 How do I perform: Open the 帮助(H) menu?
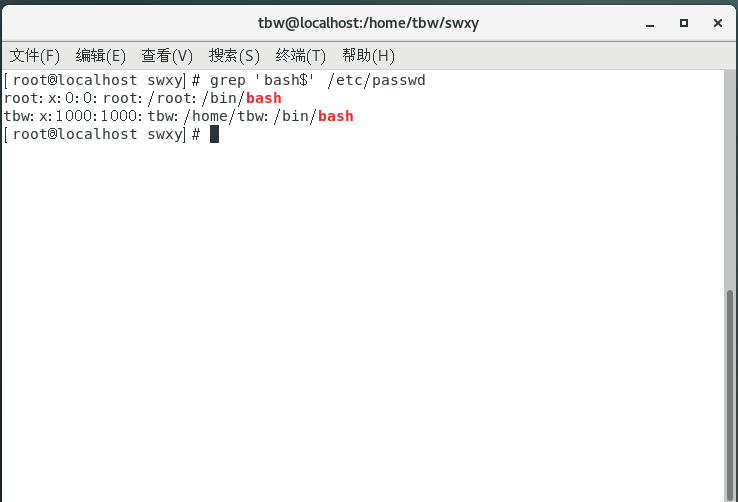click(x=368, y=56)
